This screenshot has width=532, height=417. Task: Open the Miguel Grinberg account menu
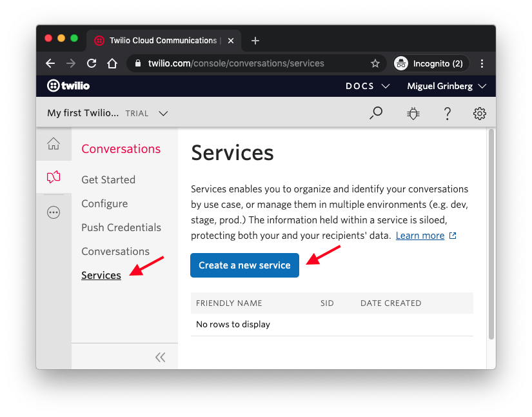point(446,86)
